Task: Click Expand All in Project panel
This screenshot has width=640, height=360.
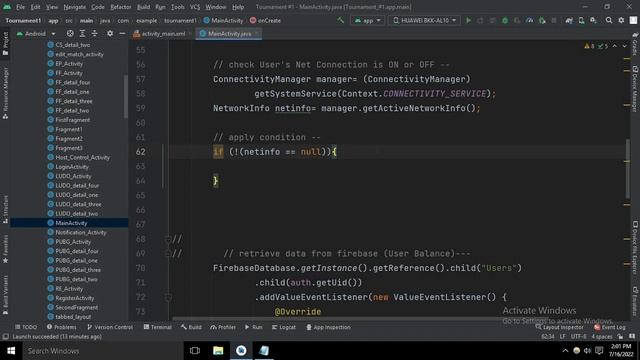Action: (82, 33)
